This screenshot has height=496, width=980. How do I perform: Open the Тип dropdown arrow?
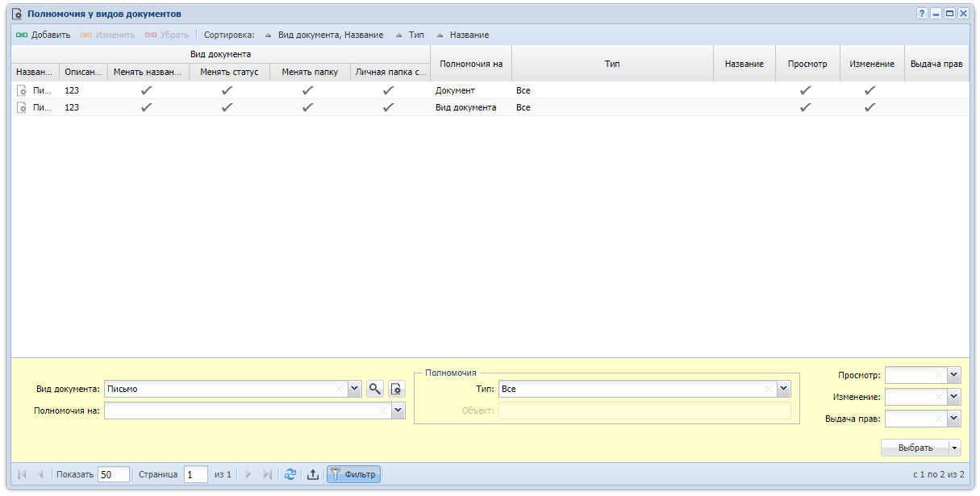[783, 389]
